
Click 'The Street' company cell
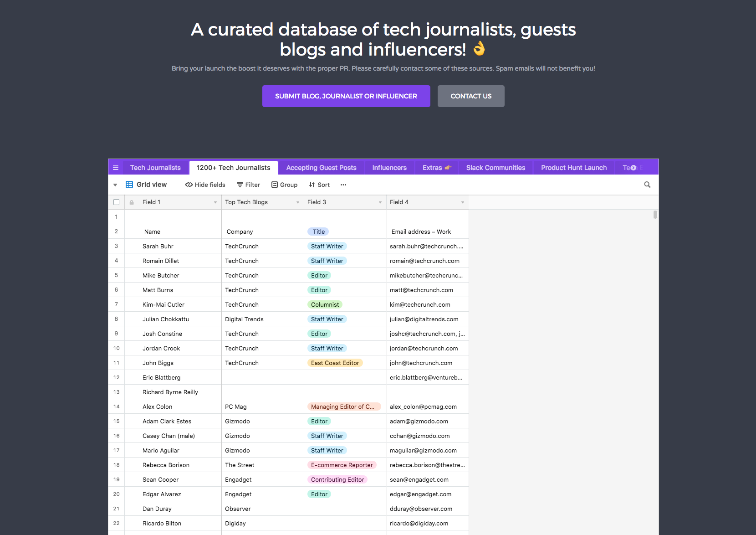tap(263, 465)
